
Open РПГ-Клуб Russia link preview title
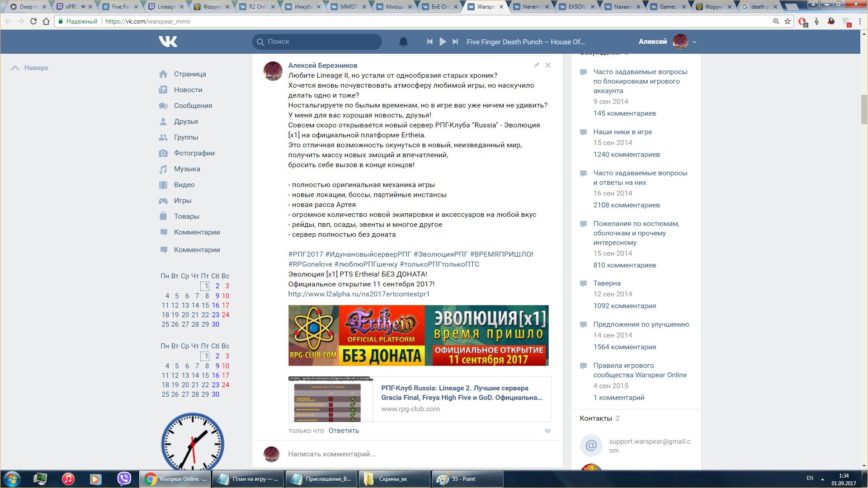coord(462,393)
